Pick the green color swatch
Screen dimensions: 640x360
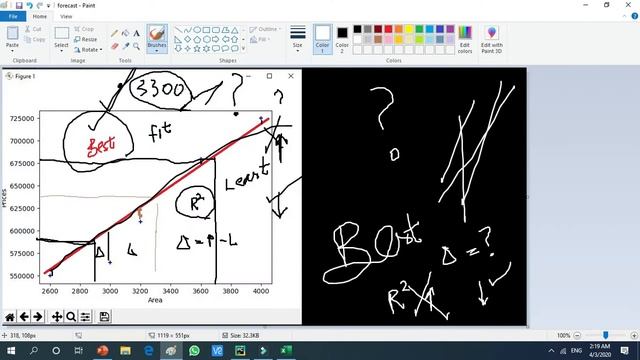click(x=419, y=29)
